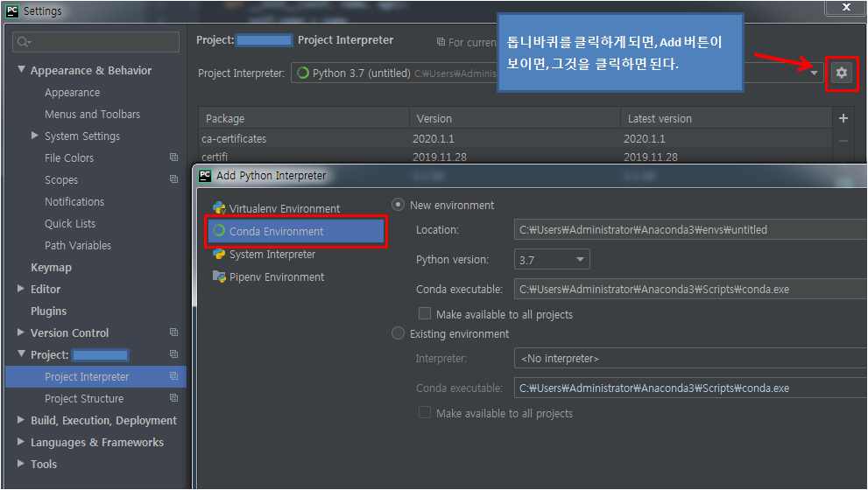Viewport: 868px width, 490px height.
Task: Click the Conda executable field under New environment
Action: pos(690,289)
